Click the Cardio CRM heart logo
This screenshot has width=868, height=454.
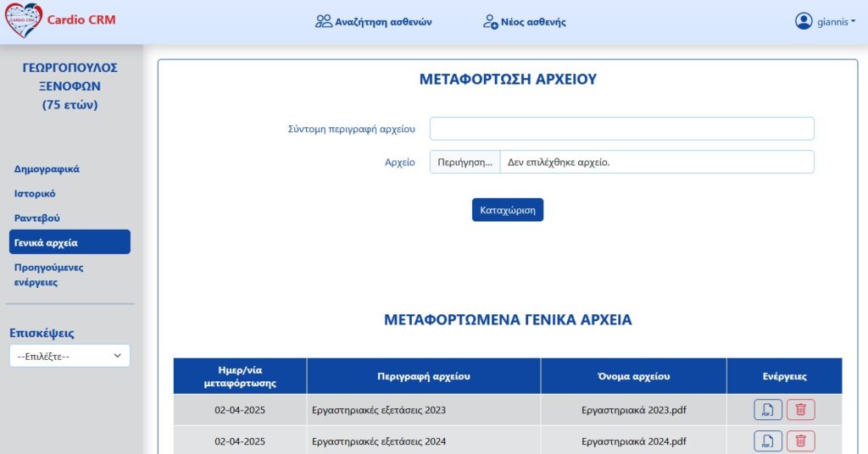(24, 21)
